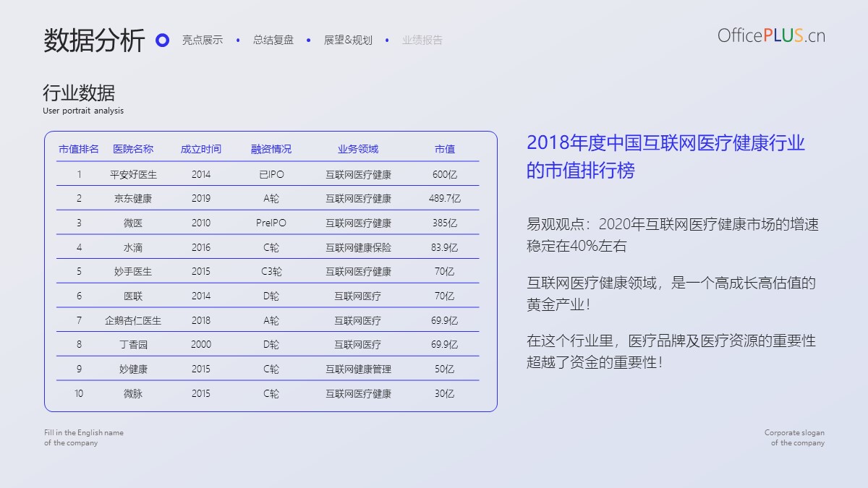Select the 医联 cell
Image resolution: width=868 pixels, height=488 pixels.
[133, 296]
